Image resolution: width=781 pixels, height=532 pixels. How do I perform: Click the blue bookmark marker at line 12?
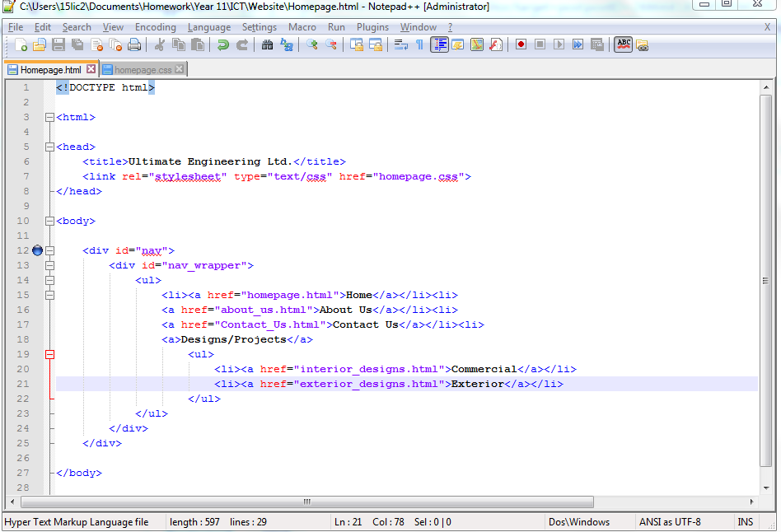click(x=37, y=250)
